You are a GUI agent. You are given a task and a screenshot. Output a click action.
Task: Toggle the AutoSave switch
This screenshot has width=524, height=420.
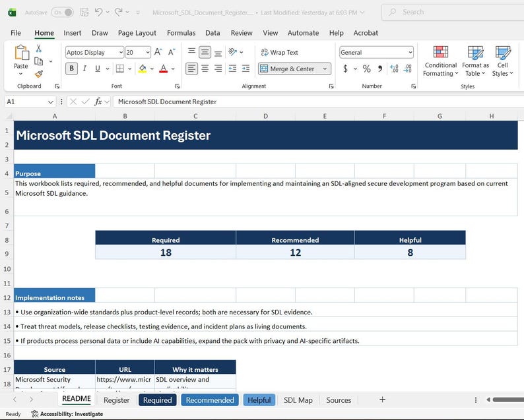[63, 13]
